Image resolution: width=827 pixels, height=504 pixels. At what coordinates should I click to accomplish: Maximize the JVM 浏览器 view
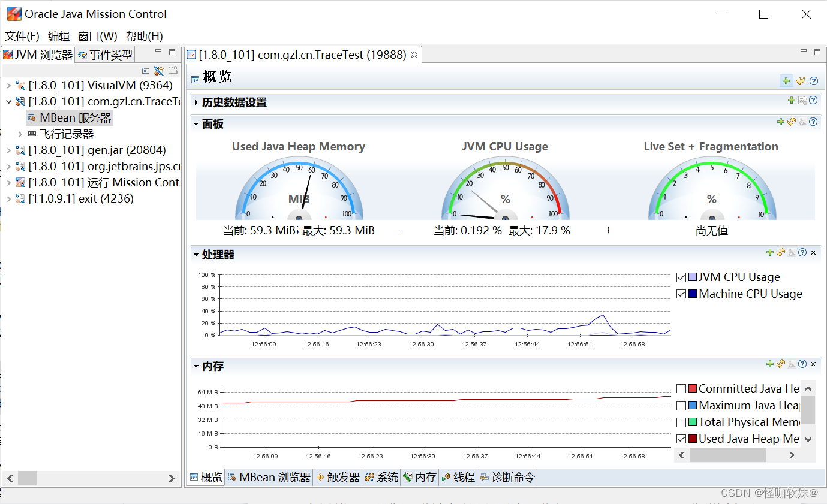(x=172, y=52)
